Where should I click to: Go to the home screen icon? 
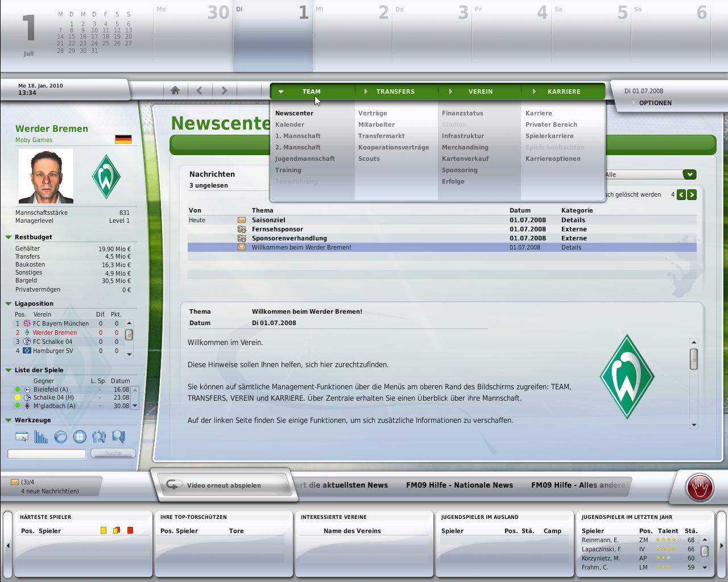175,90
